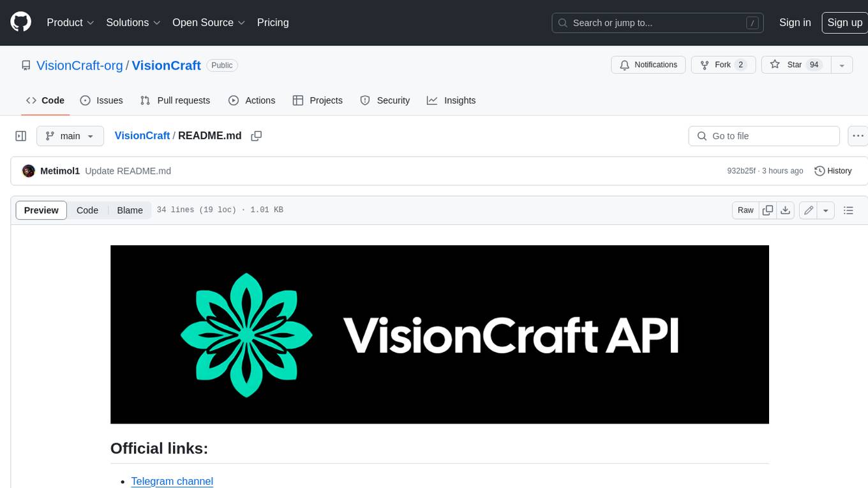Focus the Go to file field
This screenshot has height=488, width=868.
(764, 136)
